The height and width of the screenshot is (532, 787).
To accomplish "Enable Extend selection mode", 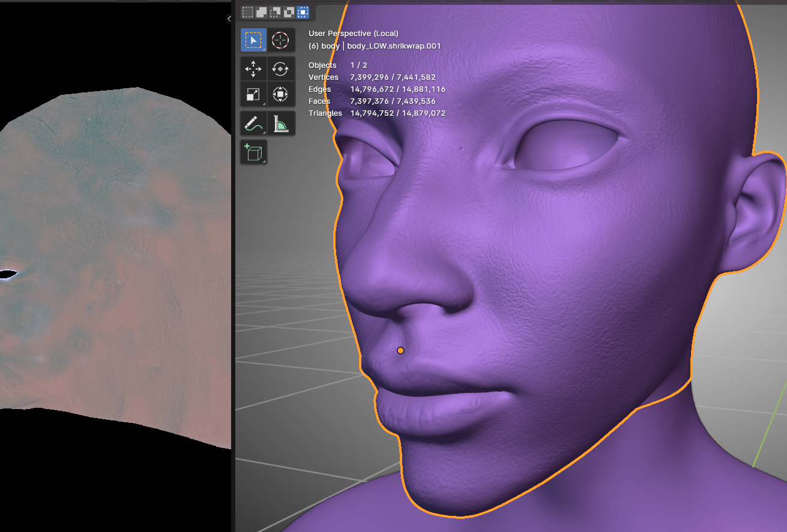I will coord(261,12).
